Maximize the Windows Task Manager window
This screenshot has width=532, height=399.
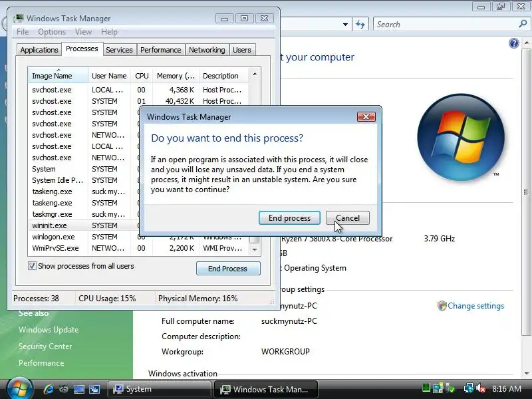pos(244,19)
